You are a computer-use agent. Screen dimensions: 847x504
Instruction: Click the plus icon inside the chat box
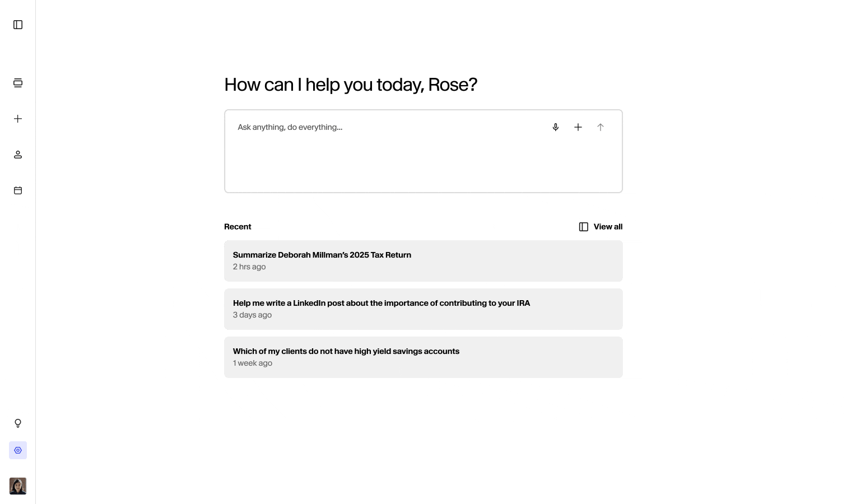tap(578, 127)
